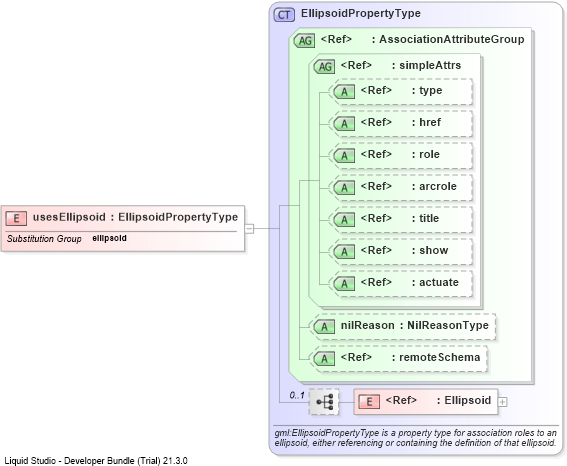
Task: Click the 'ellipsoid' substitution group value
Action: pyautogui.click(x=109, y=238)
